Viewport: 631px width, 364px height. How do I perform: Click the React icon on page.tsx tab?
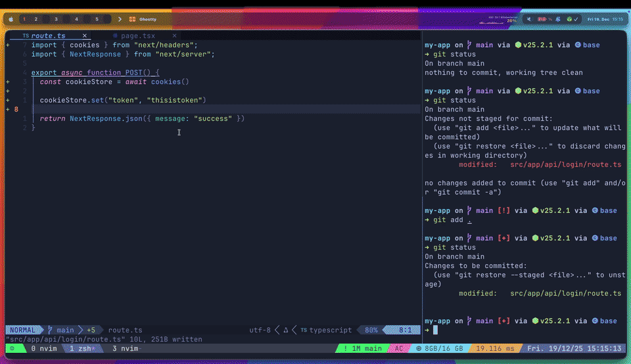tap(115, 35)
